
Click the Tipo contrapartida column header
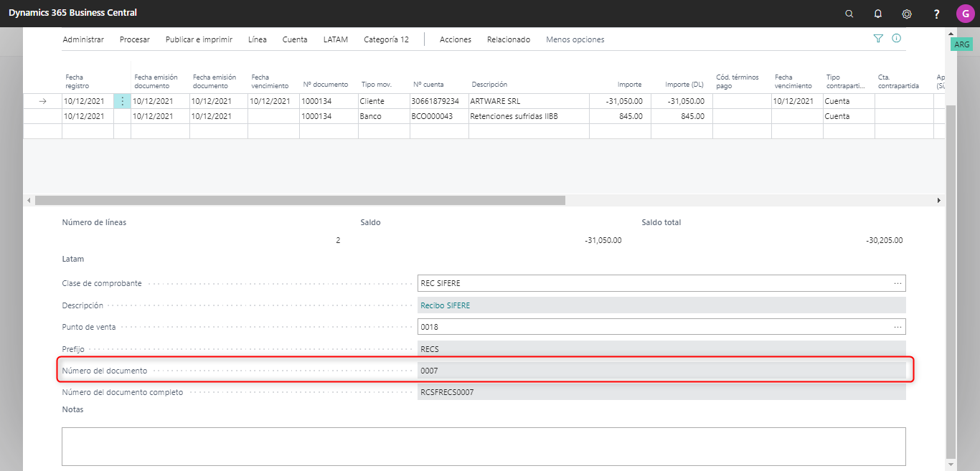[x=846, y=81]
